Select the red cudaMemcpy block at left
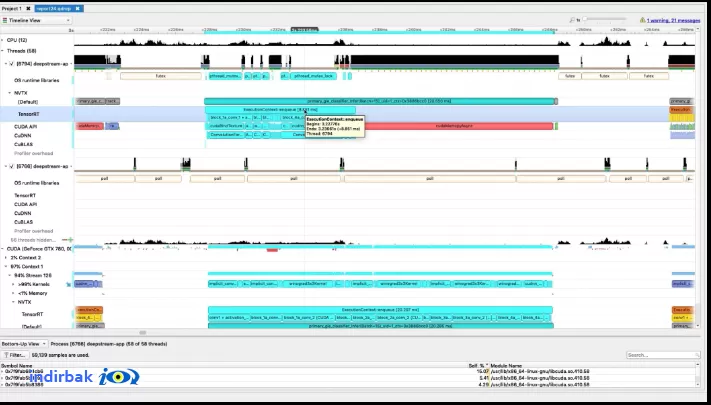This screenshot has height=405, width=711. (x=89, y=126)
